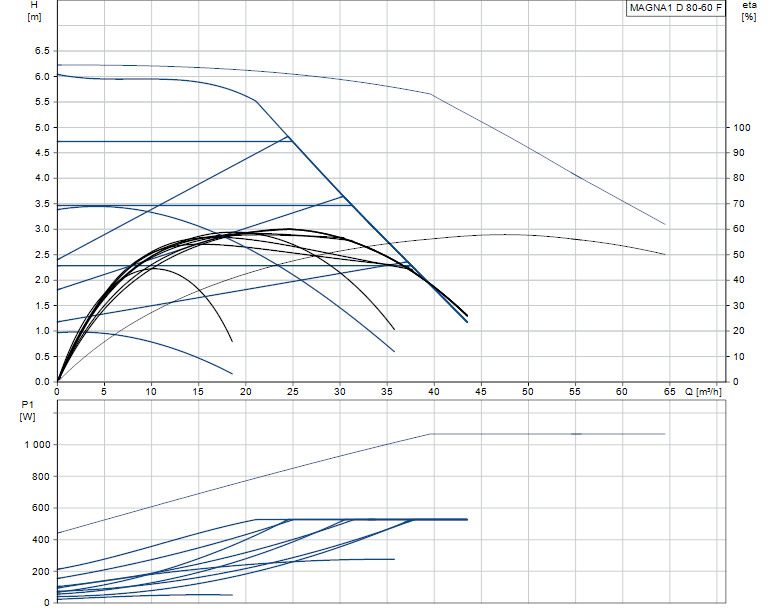Click the 40 value on the Q flow axis

(433, 392)
